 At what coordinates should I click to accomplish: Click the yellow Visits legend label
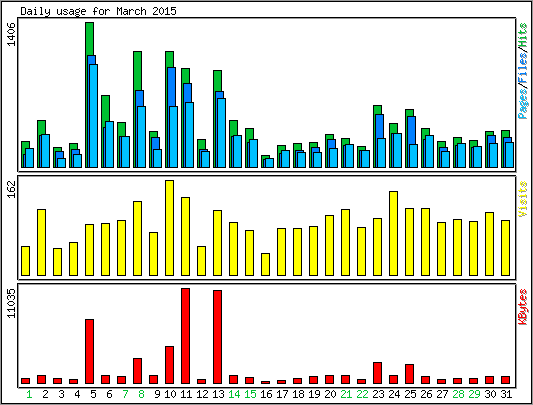coord(523,199)
